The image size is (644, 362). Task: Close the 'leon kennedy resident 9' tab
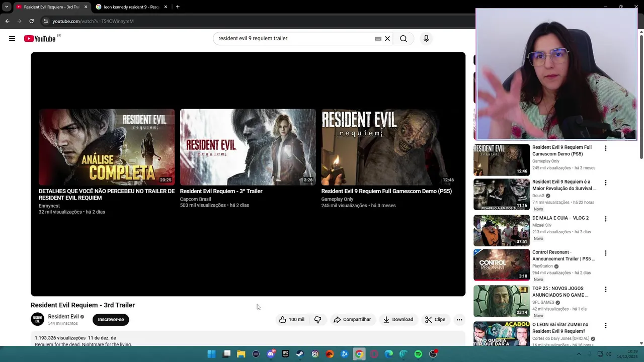(x=166, y=7)
